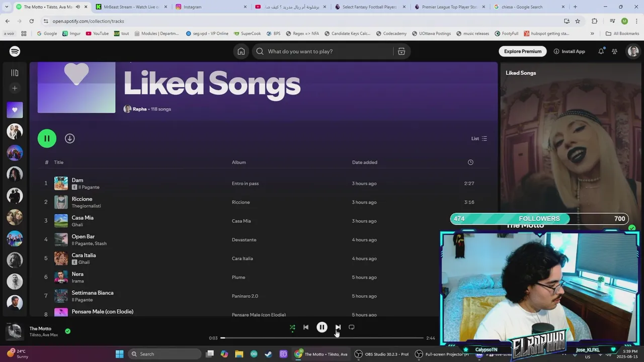Open the user profile avatar

click(x=633, y=51)
